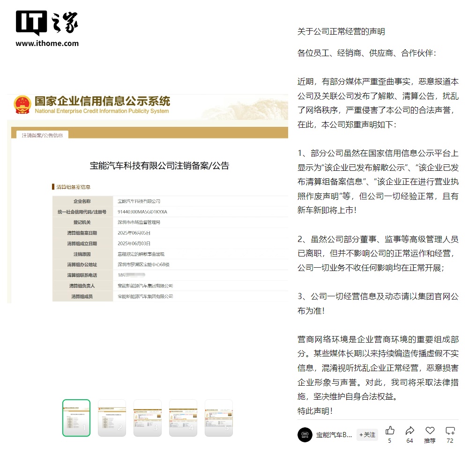Show the second image thumbnail

click(x=112, y=418)
